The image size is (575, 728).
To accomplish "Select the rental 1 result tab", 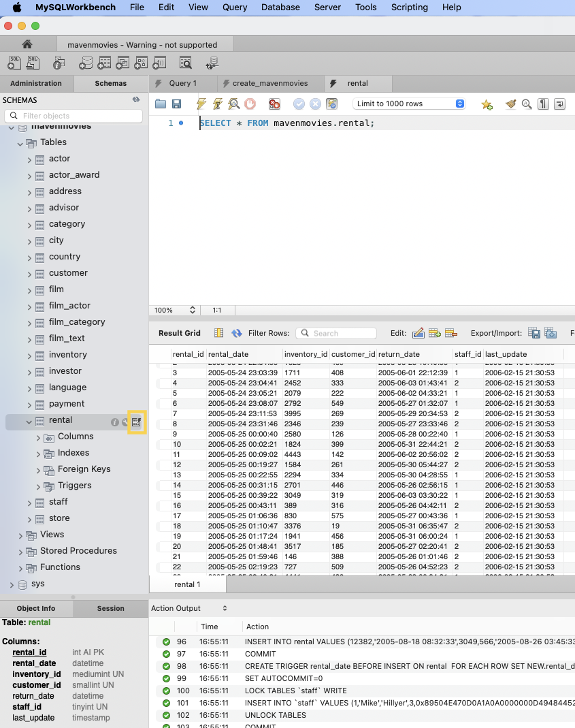I will pyautogui.click(x=188, y=584).
